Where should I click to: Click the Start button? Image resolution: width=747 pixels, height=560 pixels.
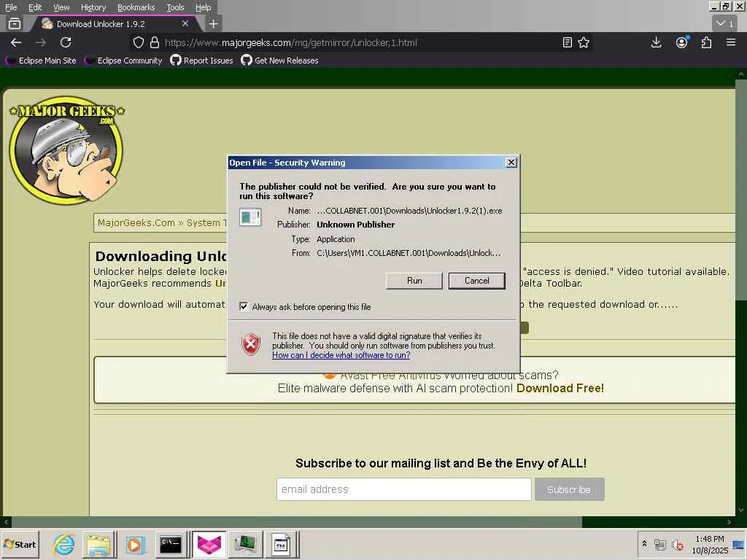coord(20,544)
